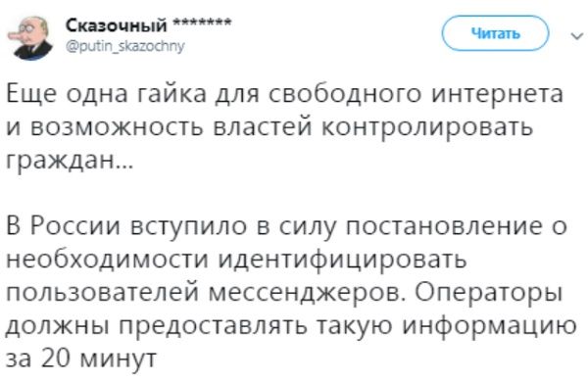Click line 'и возможность властей контролировать'

[269, 127]
